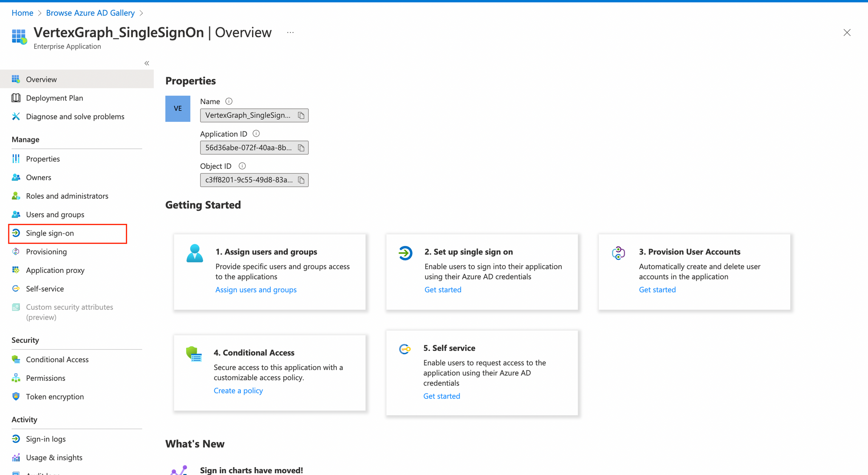868x475 pixels.
Task: Click the Owners people icon
Action: pos(16,177)
